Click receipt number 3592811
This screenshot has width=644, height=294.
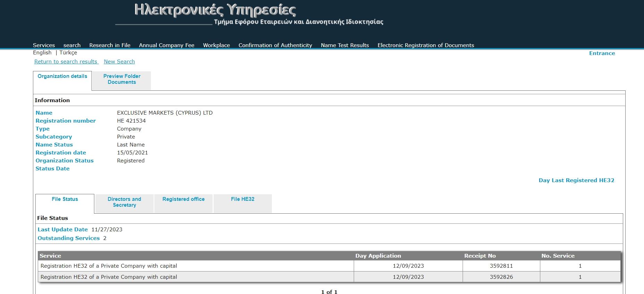coord(501,266)
